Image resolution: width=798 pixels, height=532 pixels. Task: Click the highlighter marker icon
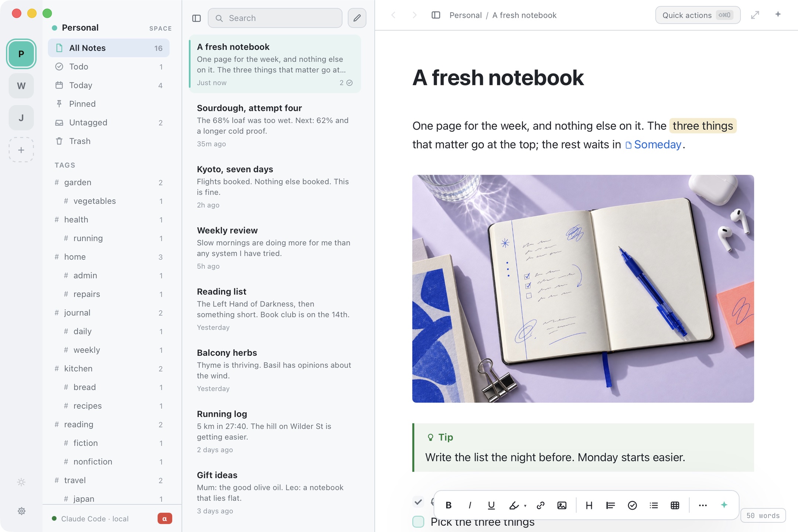514,505
